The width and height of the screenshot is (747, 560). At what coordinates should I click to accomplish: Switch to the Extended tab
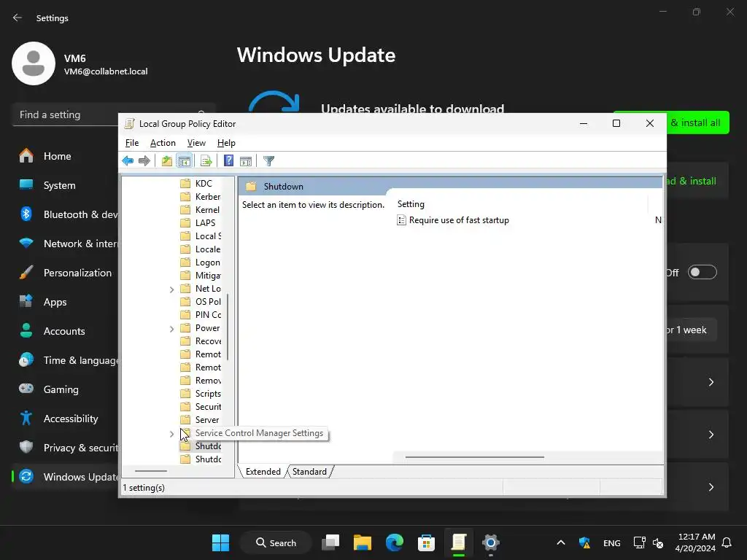(x=263, y=472)
